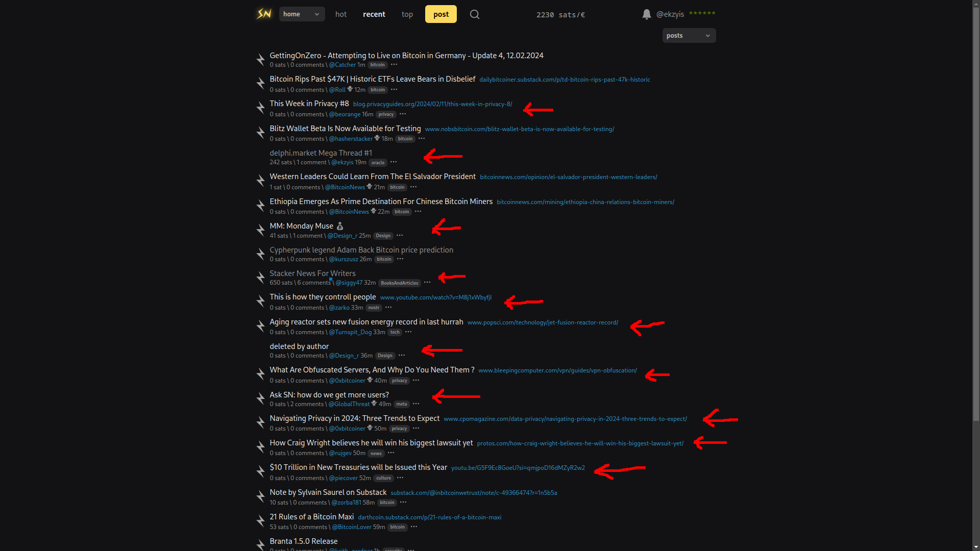Zap the Blitz Wallet Beta post
980x551 pixels.
click(x=260, y=133)
